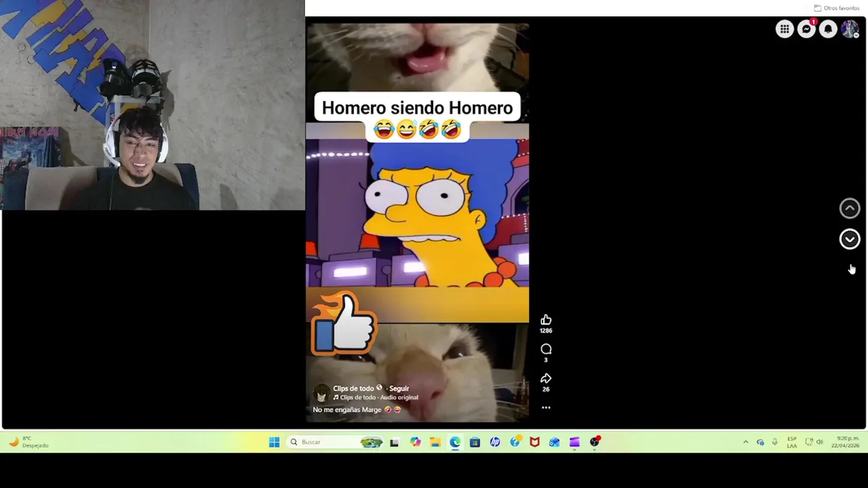
Task: Share the reel using the arrow icon
Action: point(546,378)
